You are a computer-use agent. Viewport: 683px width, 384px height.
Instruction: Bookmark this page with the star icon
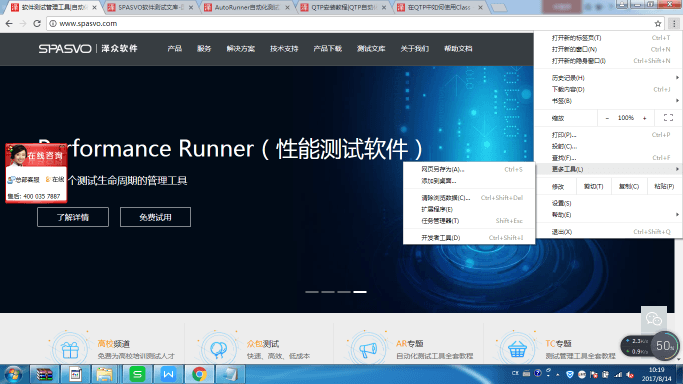coord(658,24)
